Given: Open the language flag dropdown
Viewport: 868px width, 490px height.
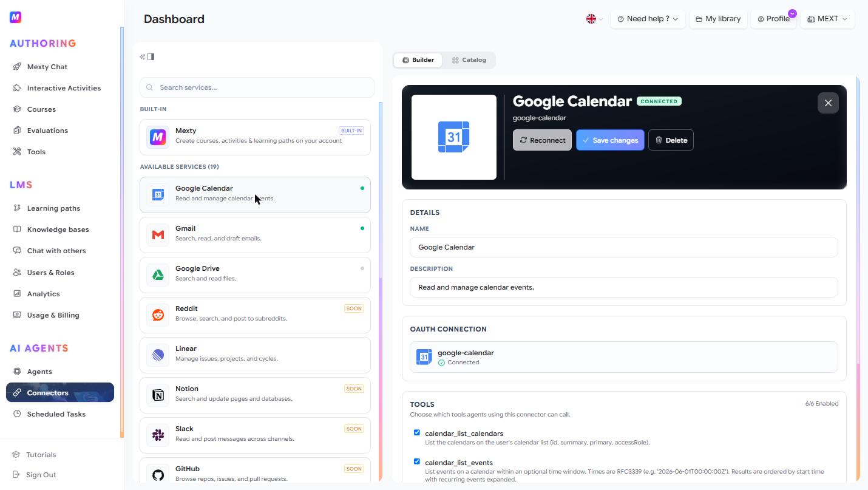Looking at the screenshot, I should [x=594, y=19].
